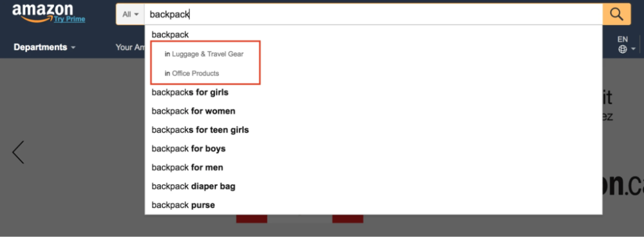This screenshot has height=237, width=644.
Task: Choose backpack in Luggage & Travel Gear
Action: coord(204,54)
